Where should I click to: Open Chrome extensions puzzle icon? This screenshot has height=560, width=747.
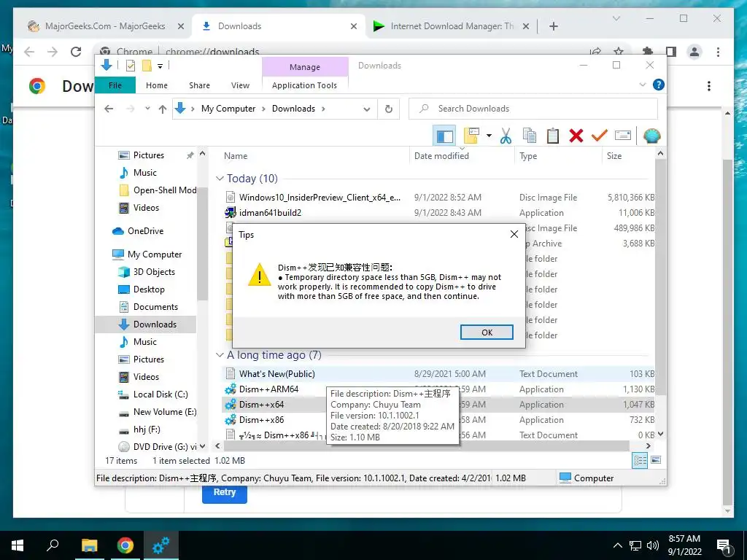(x=648, y=52)
